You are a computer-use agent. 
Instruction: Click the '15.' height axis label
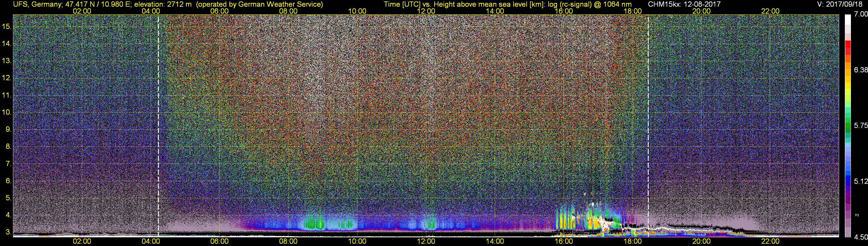(x=7, y=26)
